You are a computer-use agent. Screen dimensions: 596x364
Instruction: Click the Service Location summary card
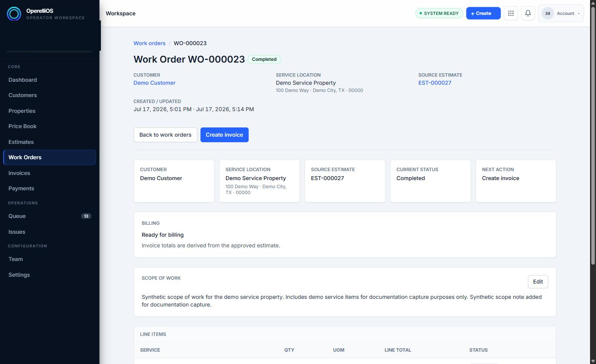pyautogui.click(x=259, y=181)
